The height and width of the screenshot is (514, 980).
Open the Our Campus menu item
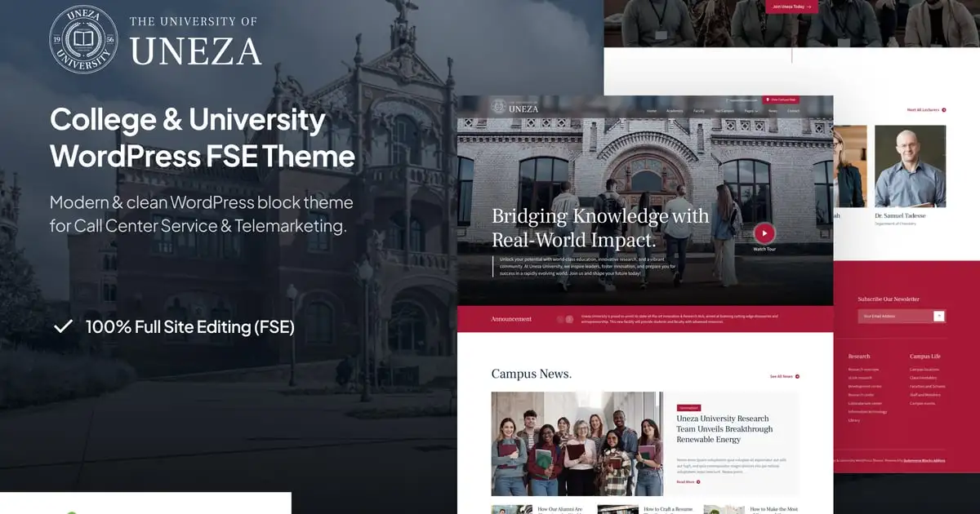point(724,110)
